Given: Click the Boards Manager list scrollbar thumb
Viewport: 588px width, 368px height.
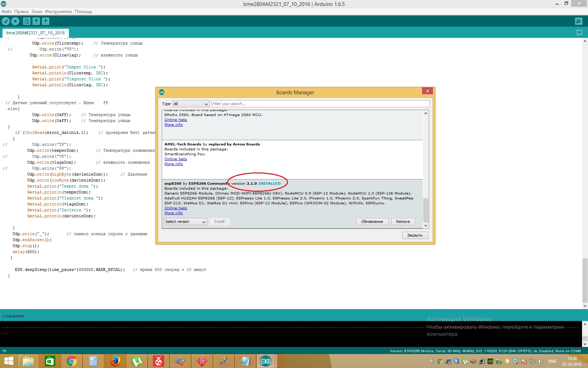Looking at the screenshot, I should pos(426,210).
